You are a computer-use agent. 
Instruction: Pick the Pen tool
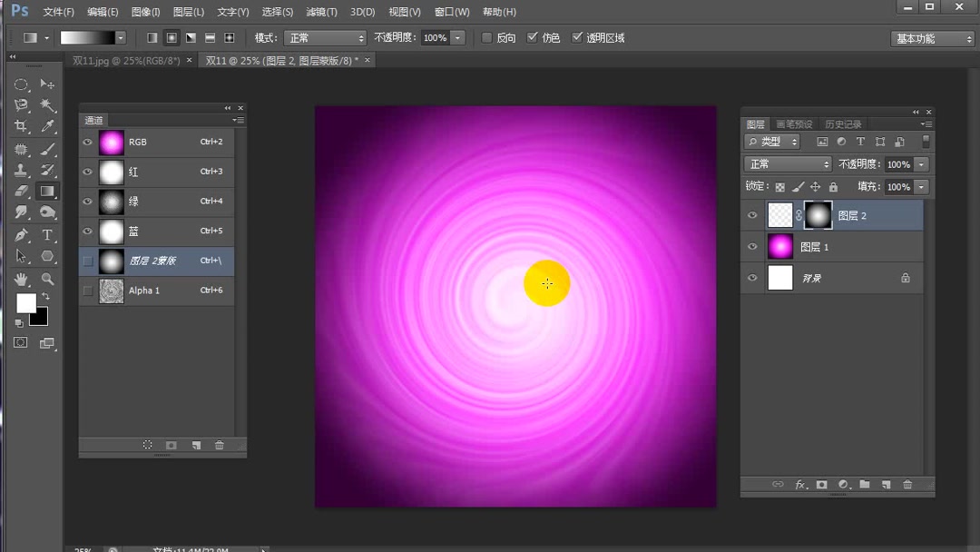[x=21, y=235]
